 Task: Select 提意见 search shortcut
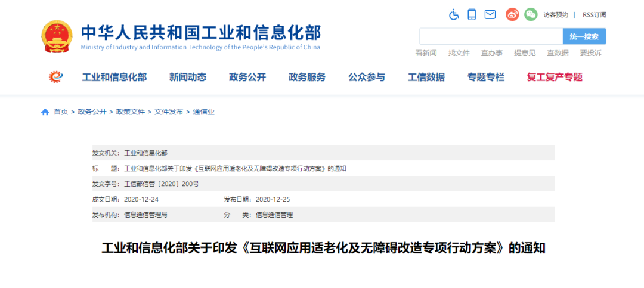click(x=525, y=53)
